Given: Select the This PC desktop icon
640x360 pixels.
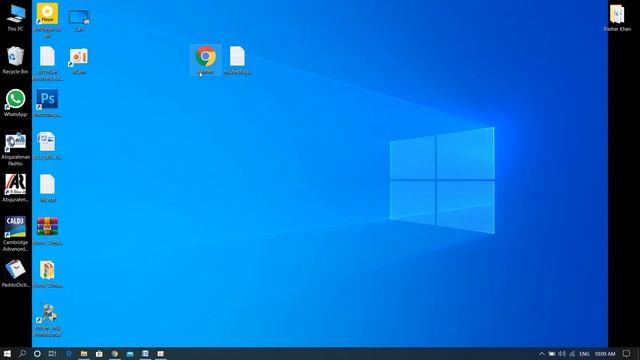Looking at the screenshot, I should pos(16,18).
